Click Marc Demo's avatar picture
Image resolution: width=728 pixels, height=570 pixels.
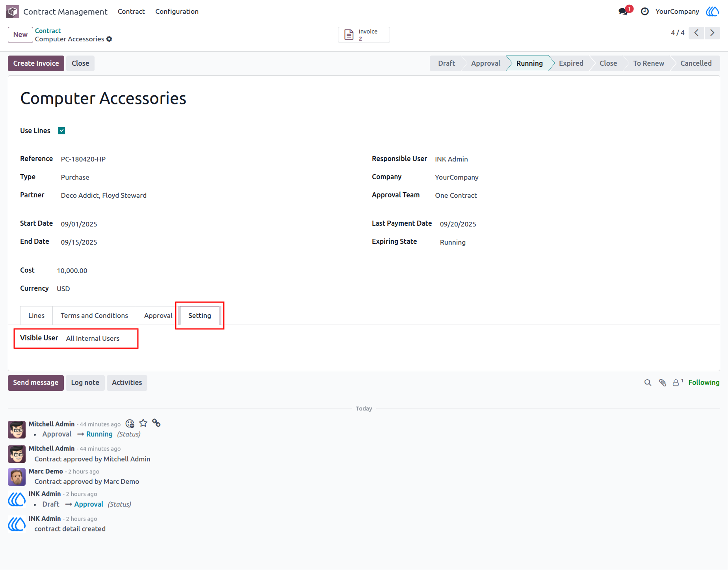[x=17, y=477]
